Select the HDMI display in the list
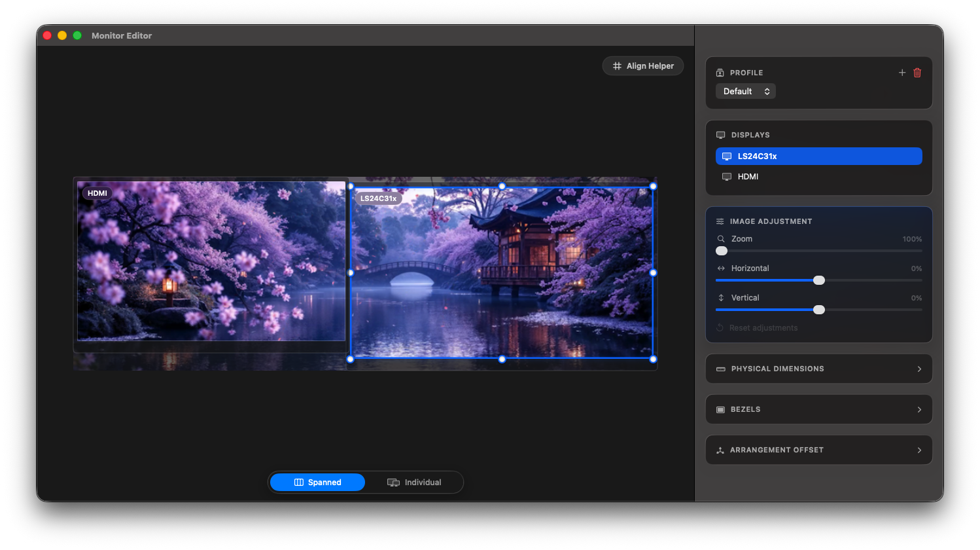980x550 pixels. tap(819, 177)
